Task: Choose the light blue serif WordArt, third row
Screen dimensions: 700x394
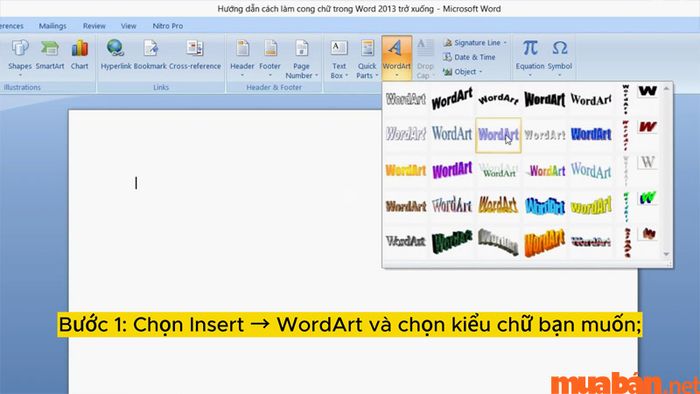Action: tap(591, 170)
